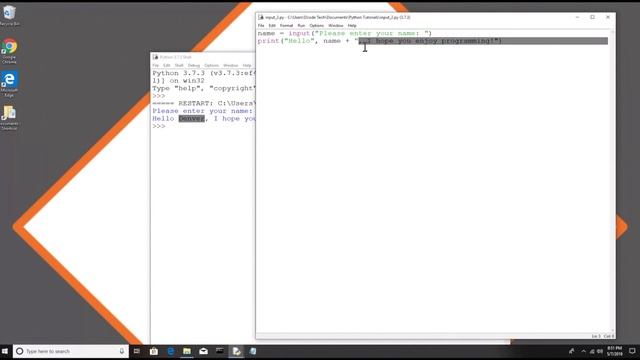
Task: Click the leftmost system tray icon
Action: [x=571, y=351]
